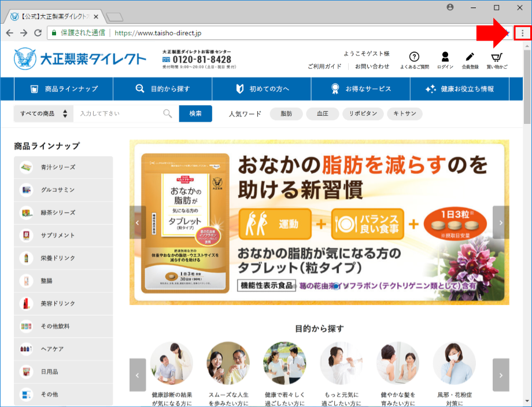
Task: Click the Chrome profile avatar icon
Action: (450, 7)
